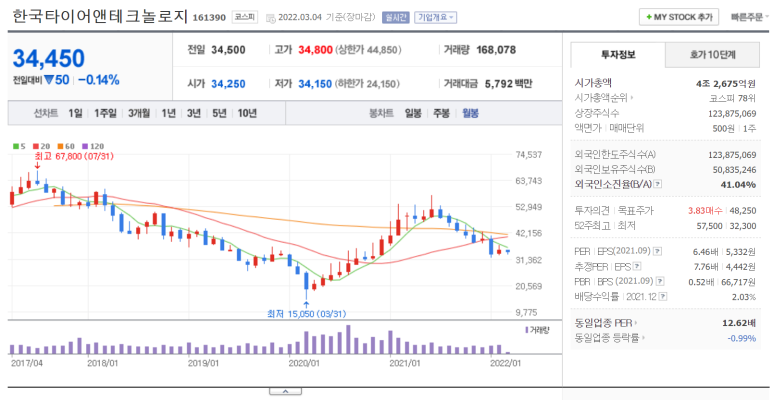Click the 거래대금 value 5,792 백만

pos(509,84)
